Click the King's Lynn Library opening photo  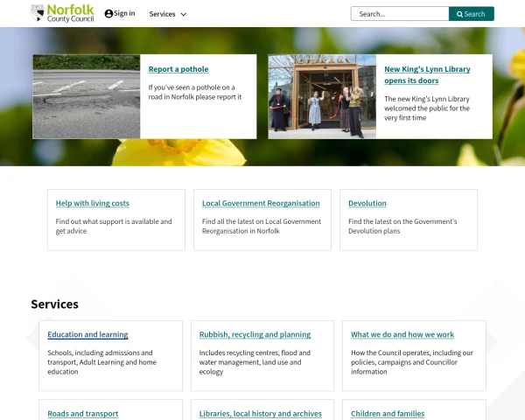pos(322,96)
